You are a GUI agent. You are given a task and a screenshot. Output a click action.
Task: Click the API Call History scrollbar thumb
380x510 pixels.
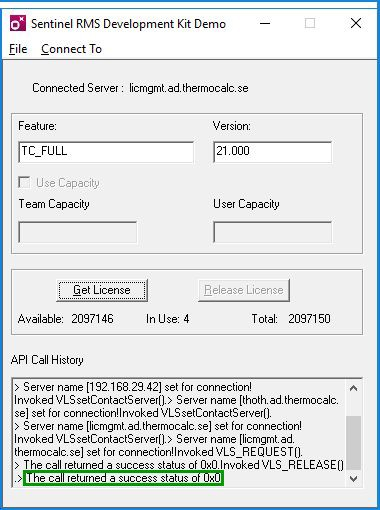click(354, 443)
